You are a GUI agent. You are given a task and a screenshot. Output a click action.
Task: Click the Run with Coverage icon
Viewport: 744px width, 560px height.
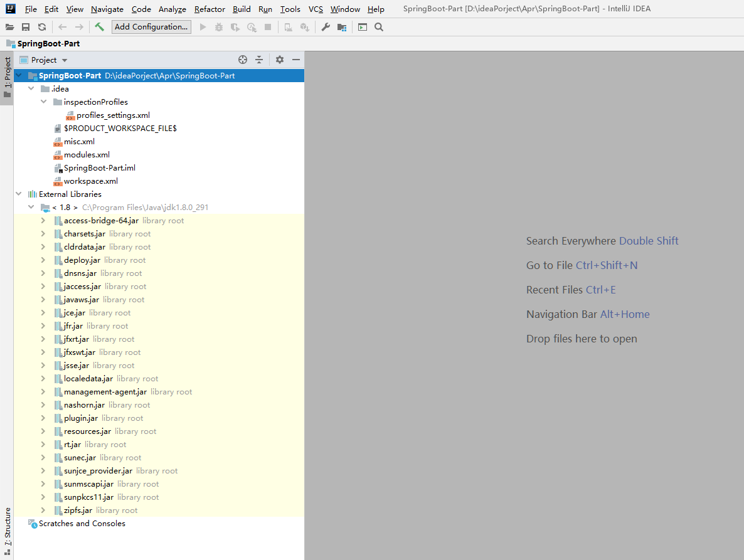pyautogui.click(x=235, y=27)
